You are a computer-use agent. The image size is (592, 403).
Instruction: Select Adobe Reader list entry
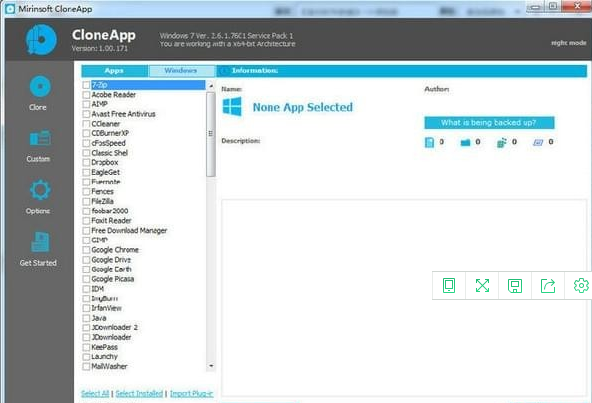point(114,95)
